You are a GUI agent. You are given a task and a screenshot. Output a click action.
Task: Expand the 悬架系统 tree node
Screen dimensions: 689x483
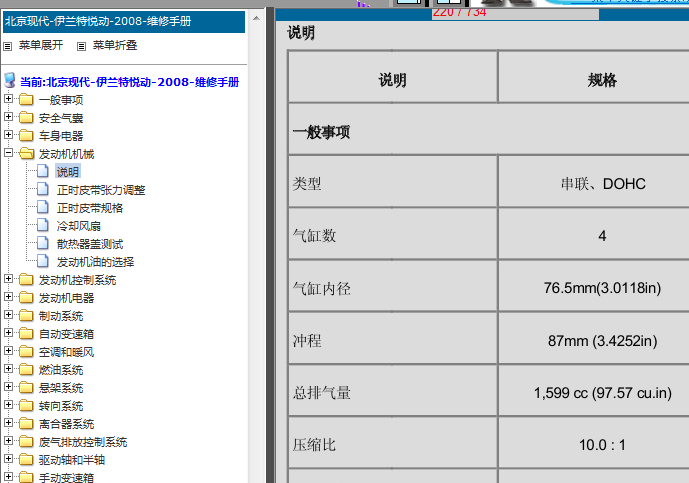(x=8, y=387)
